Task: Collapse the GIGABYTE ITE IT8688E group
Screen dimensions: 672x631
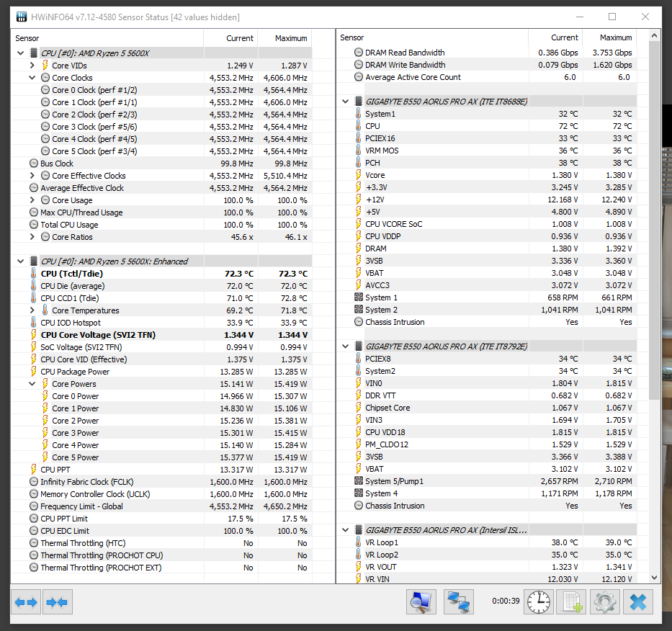Action: [x=346, y=102]
